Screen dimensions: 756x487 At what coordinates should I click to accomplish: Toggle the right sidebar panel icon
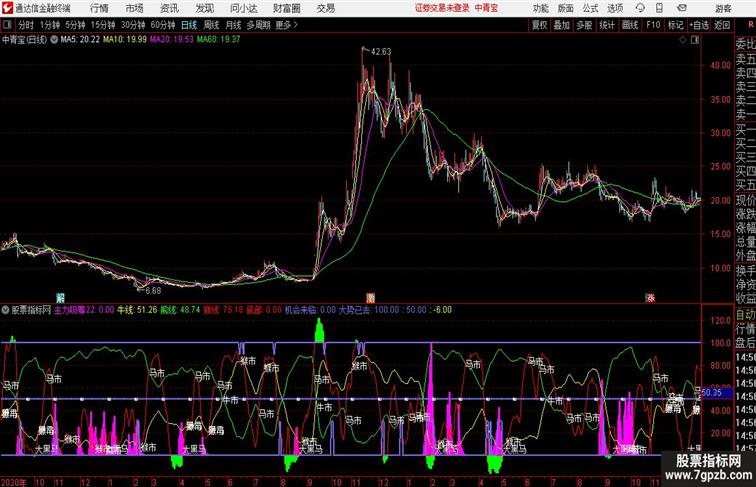695,40
